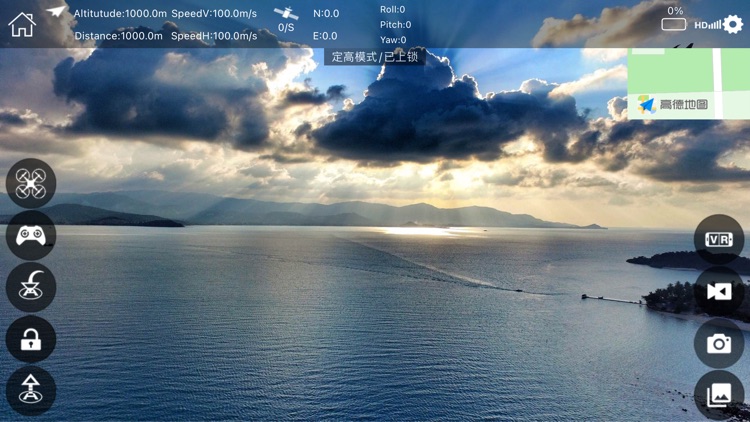Tap the Pitch:0 value
The image size is (750, 422).
click(x=396, y=24)
